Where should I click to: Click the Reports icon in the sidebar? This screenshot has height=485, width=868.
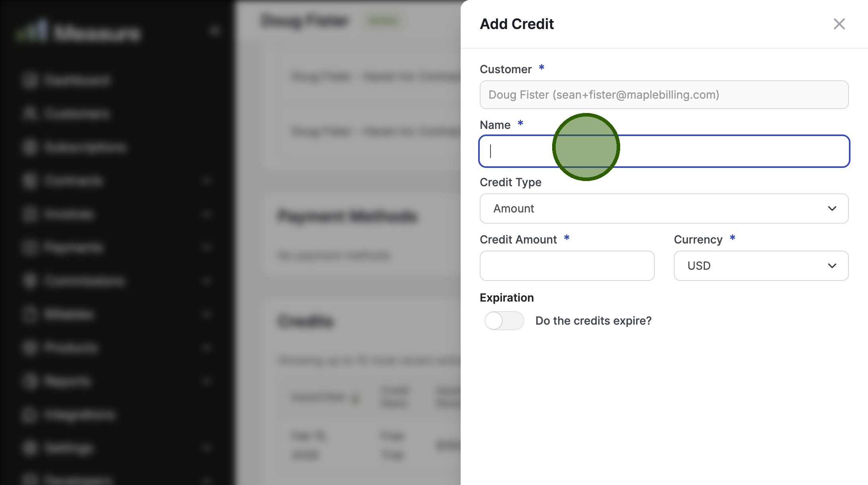click(x=30, y=382)
